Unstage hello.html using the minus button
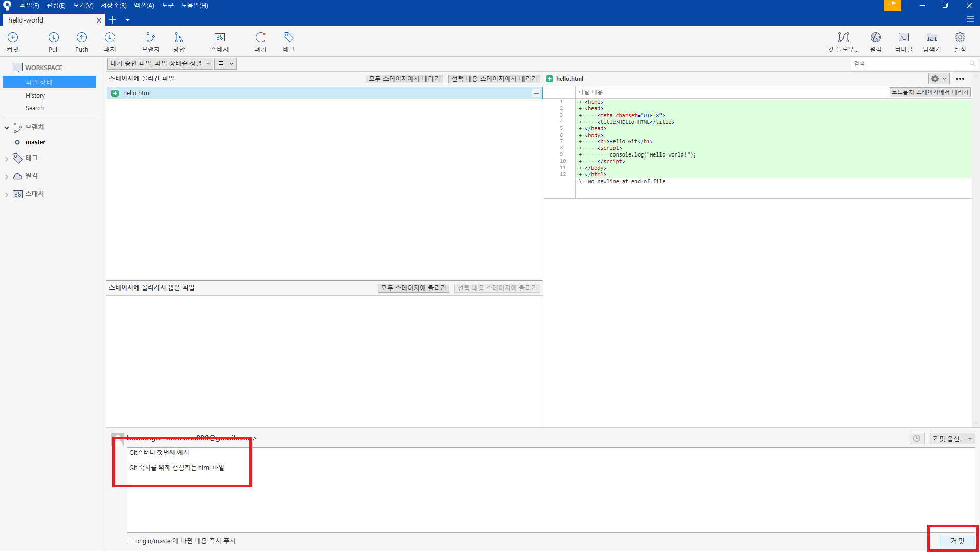Screen dimensions: 980x556 click(x=536, y=93)
